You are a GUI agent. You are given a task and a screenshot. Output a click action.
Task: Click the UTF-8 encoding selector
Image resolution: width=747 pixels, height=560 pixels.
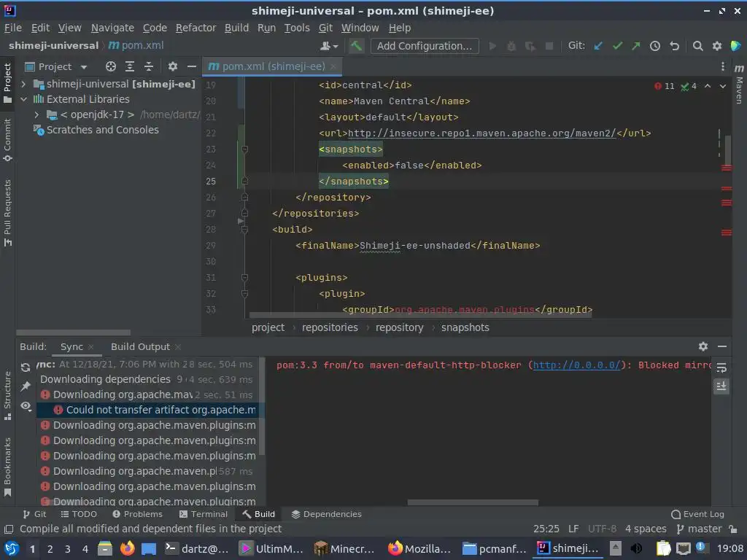tap(602, 529)
